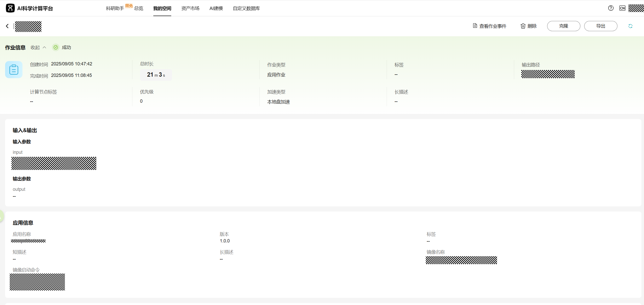This screenshot has width=644, height=305.
Task: Click the 查看作业事件 link
Action: [x=493, y=26]
